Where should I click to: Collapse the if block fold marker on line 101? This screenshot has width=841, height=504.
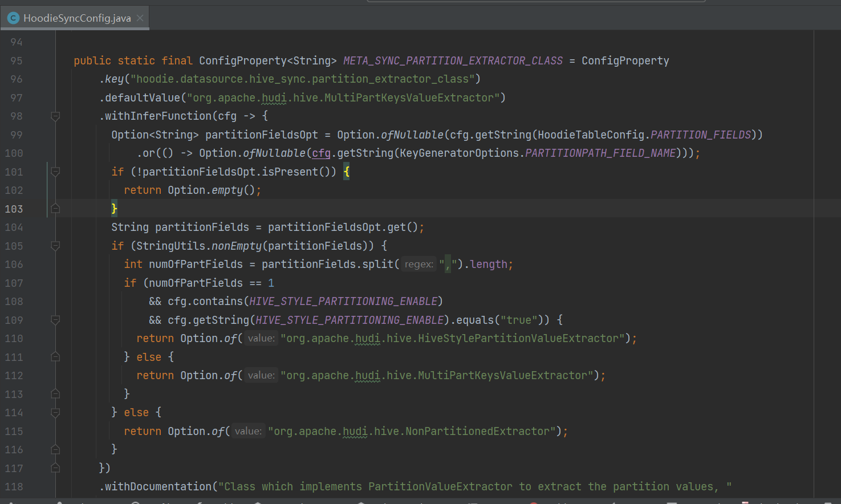click(x=55, y=172)
